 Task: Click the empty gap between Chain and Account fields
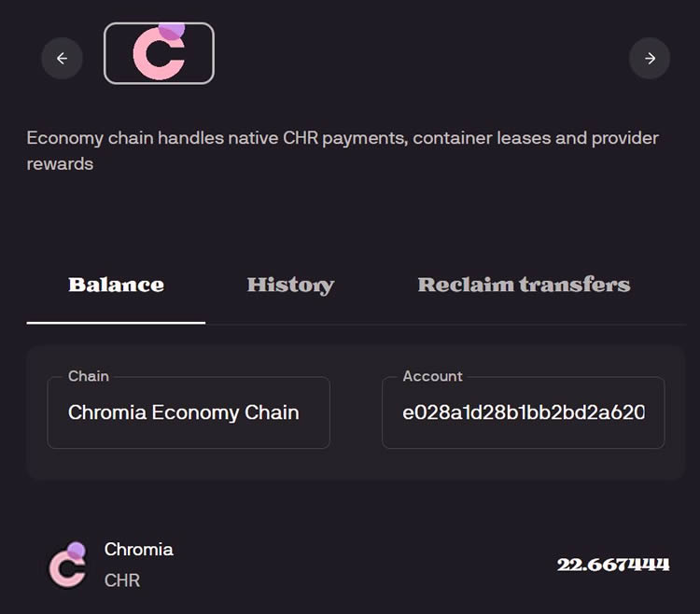(x=356, y=412)
